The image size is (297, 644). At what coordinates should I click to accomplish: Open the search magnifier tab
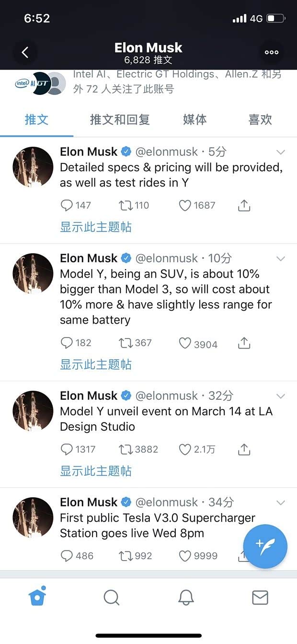(111, 597)
